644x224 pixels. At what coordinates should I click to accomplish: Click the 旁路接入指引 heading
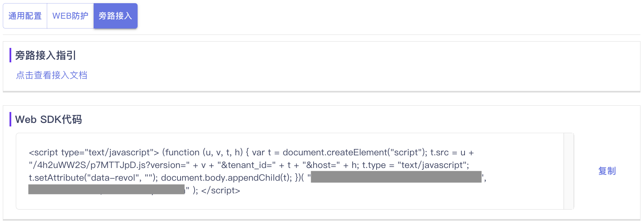click(x=45, y=55)
